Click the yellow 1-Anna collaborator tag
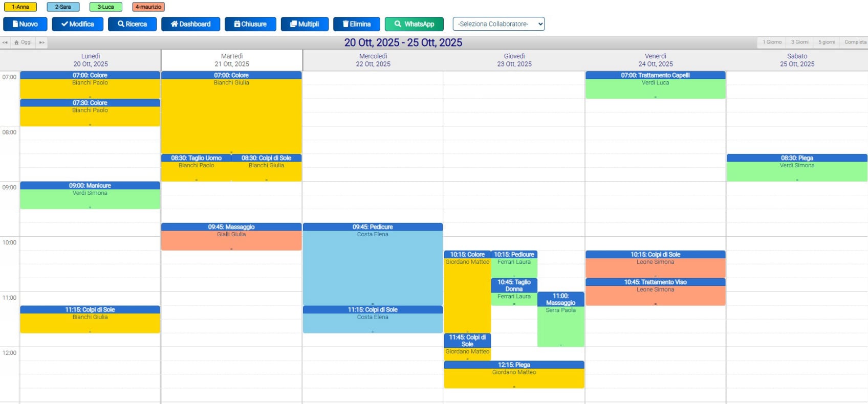 pyautogui.click(x=20, y=7)
